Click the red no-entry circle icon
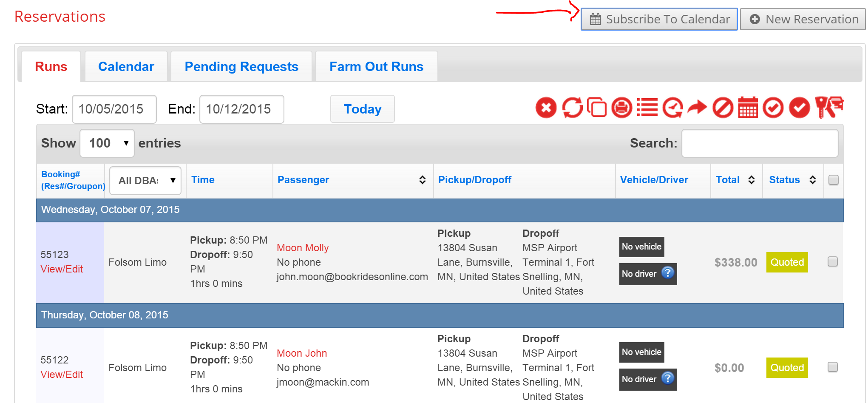Viewport: 868px width, 403px height. (723, 108)
